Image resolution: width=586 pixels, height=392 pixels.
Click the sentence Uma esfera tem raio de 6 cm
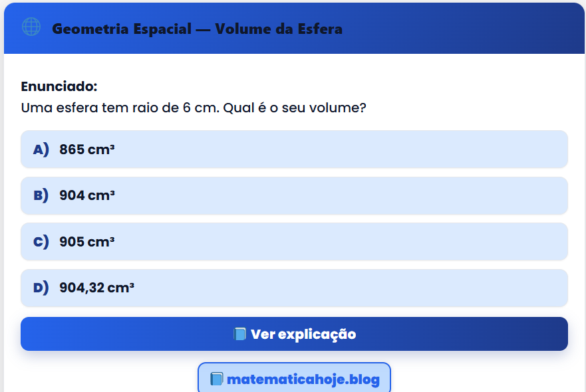pyautogui.click(x=120, y=107)
